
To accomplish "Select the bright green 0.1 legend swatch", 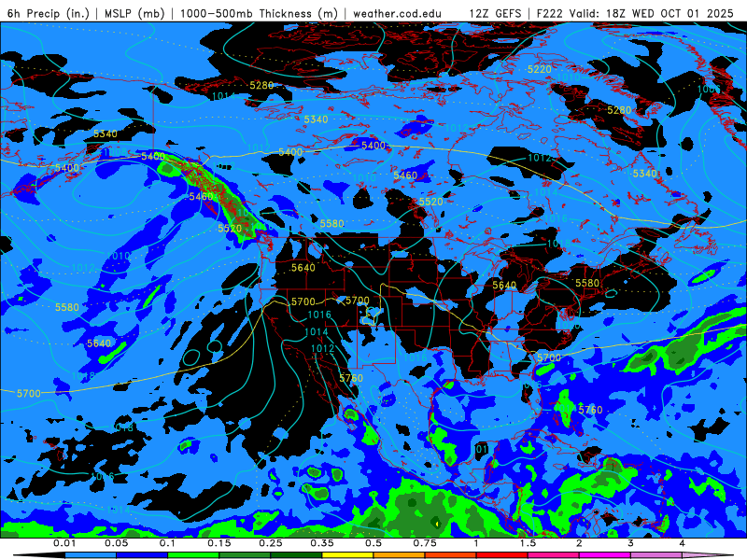I will point(193,555).
